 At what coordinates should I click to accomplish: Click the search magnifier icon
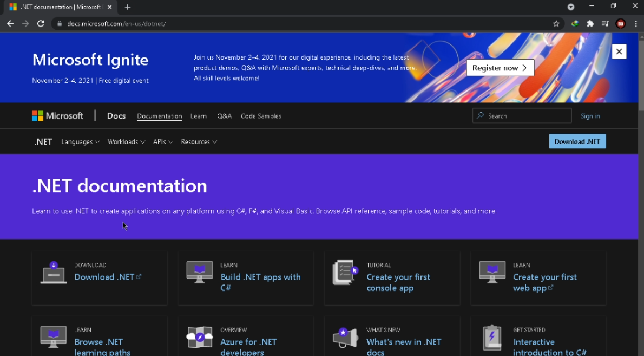click(480, 116)
